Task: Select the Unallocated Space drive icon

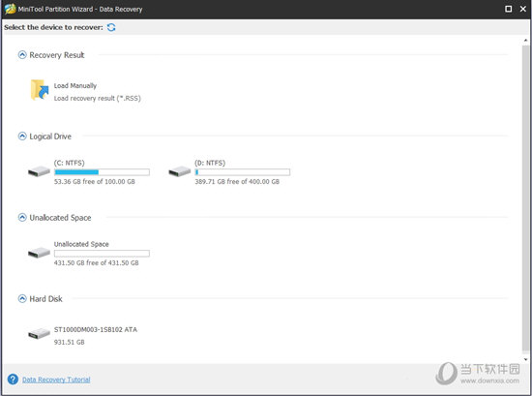Action: (39, 253)
